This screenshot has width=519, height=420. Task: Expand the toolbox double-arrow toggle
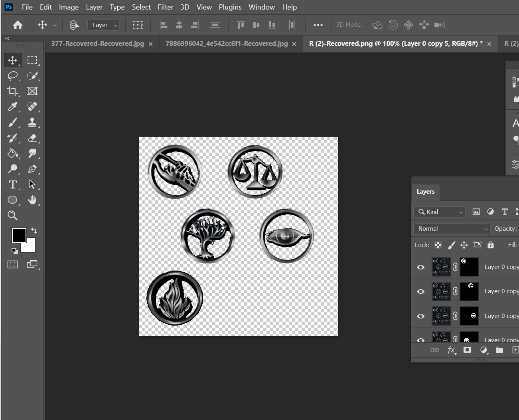coord(7,38)
